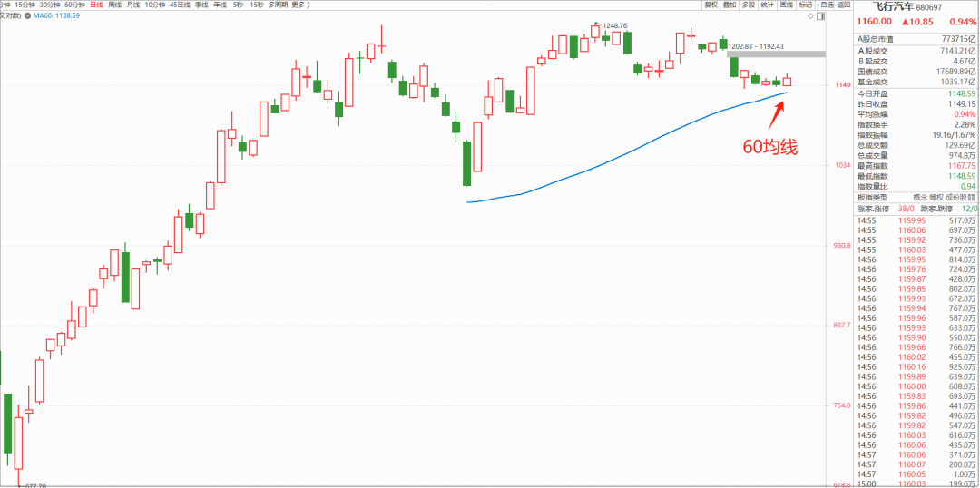Click the 返回 button
Screen dimensions: 980x488
click(844, 5)
